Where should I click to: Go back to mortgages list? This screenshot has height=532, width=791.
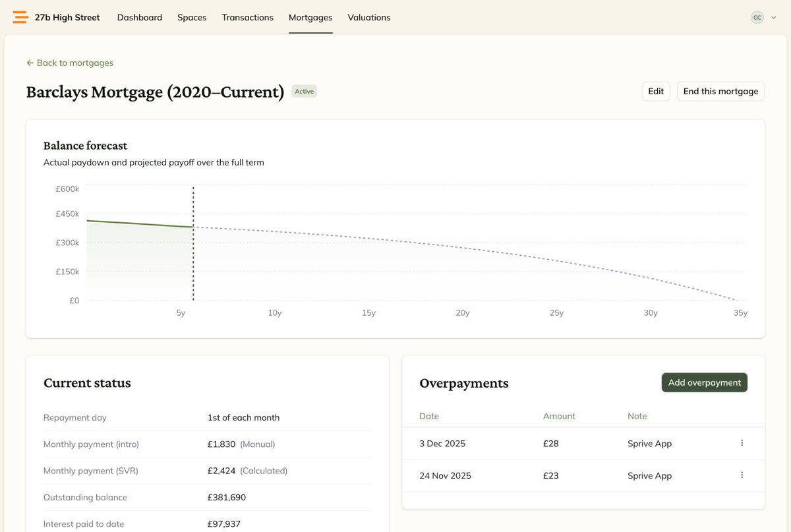70,63
